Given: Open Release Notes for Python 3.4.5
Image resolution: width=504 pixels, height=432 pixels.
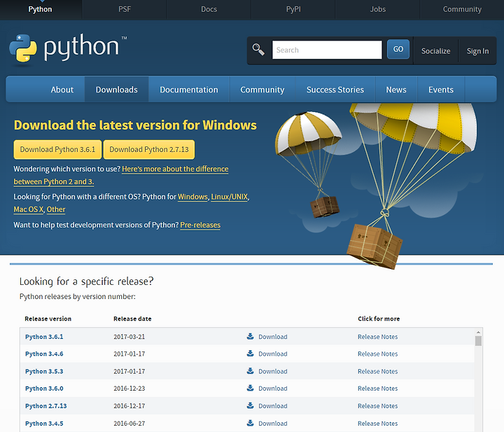Looking at the screenshot, I should tap(378, 424).
